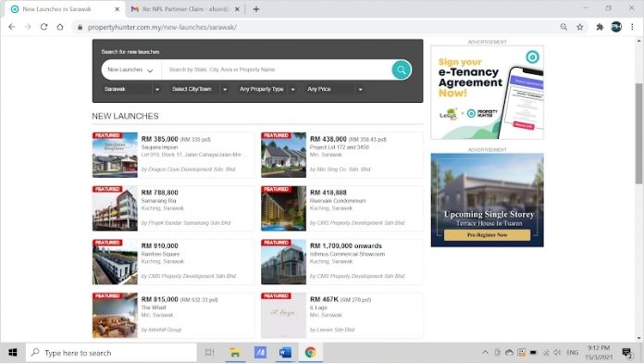Image resolution: width=644 pixels, height=364 pixels.
Task: Open the extensions puzzle icon
Action: pos(600,27)
